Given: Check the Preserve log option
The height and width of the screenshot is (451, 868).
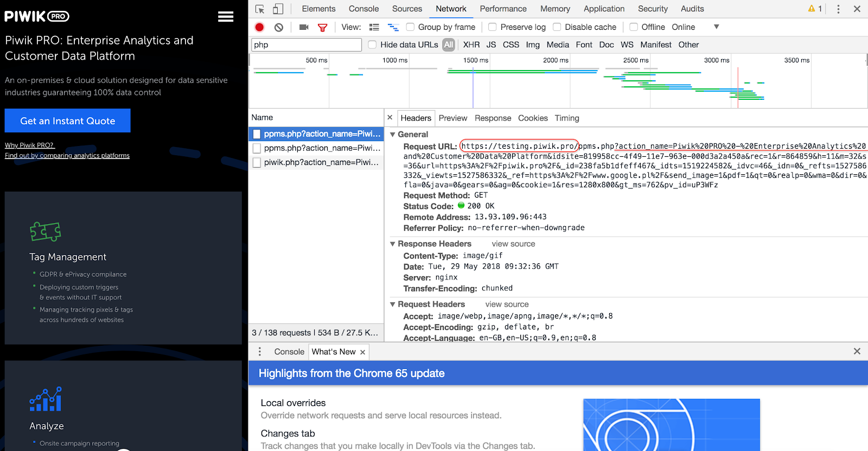Looking at the screenshot, I should (x=493, y=27).
